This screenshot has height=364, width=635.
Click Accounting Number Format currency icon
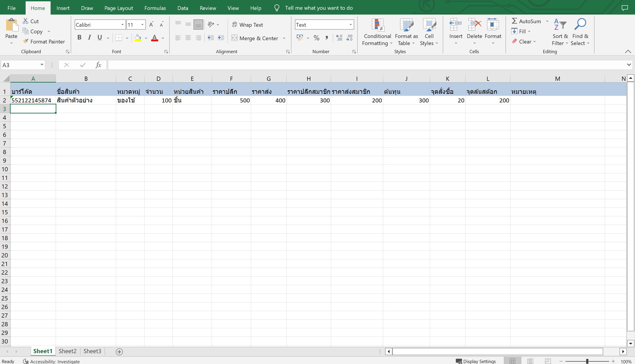[x=299, y=38]
